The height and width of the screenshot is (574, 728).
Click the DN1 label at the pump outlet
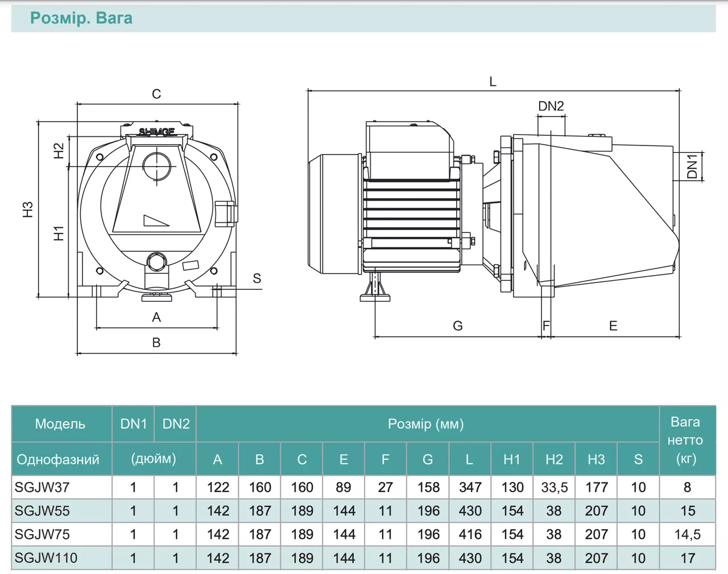point(692,167)
